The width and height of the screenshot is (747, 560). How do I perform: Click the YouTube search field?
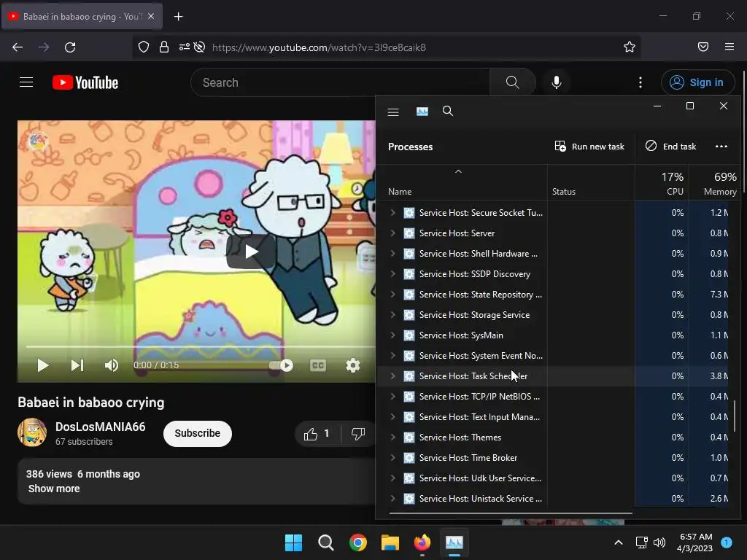click(340, 82)
